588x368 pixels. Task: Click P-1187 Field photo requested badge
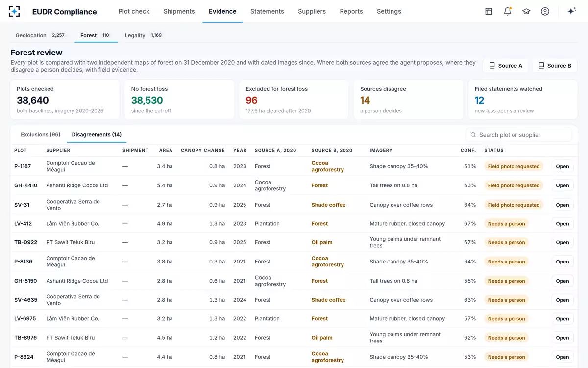(514, 166)
